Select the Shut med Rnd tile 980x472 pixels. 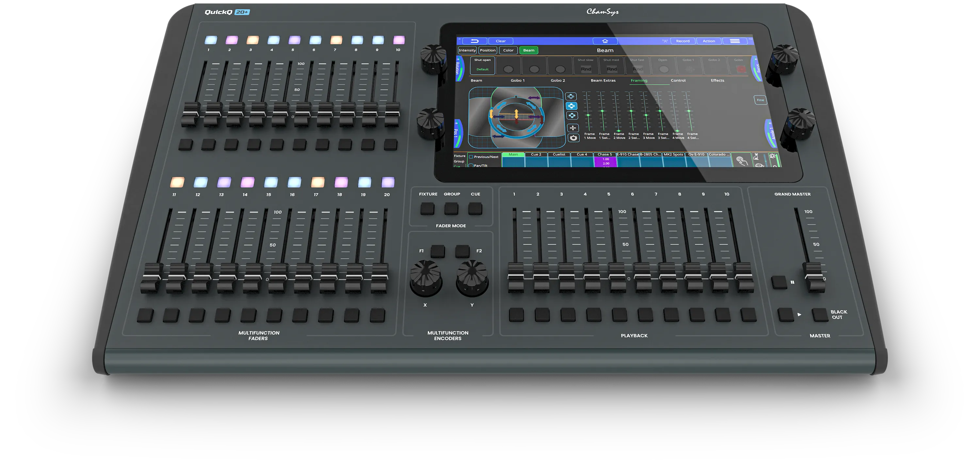[612, 65]
